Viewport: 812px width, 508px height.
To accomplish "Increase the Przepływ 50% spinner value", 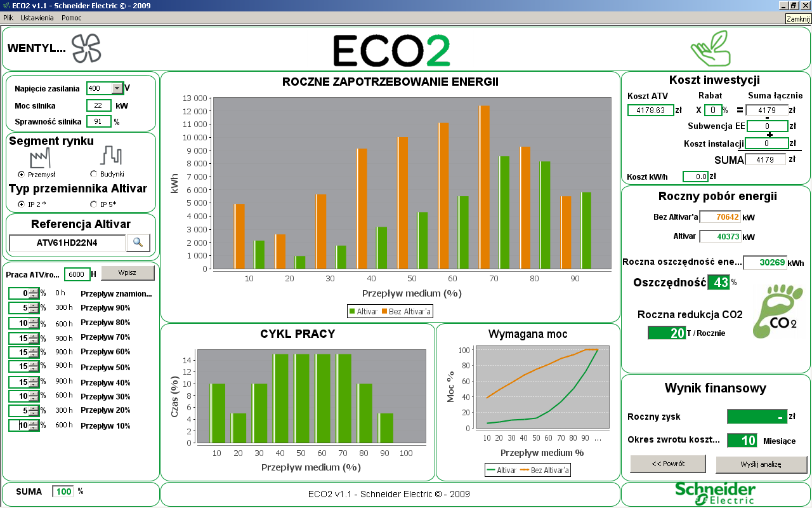I will pyautogui.click(x=34, y=364).
